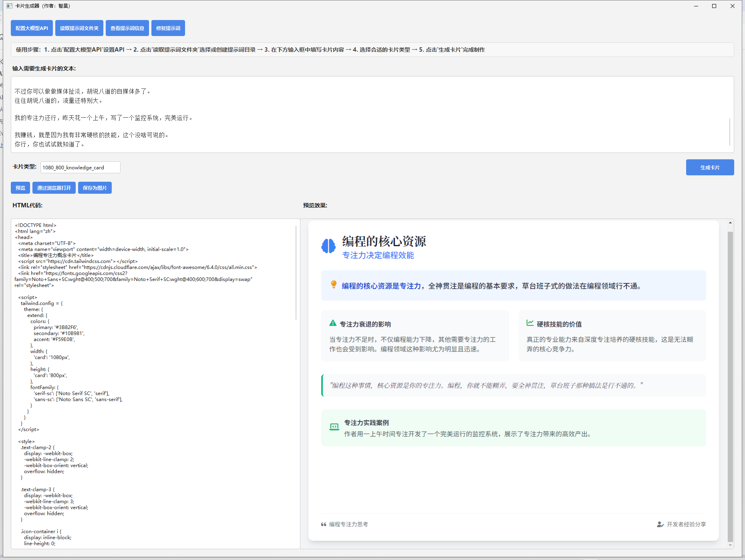The image size is (745, 560).
Task: Click the line 你行，你也试试就知道了
Action: coord(50,144)
